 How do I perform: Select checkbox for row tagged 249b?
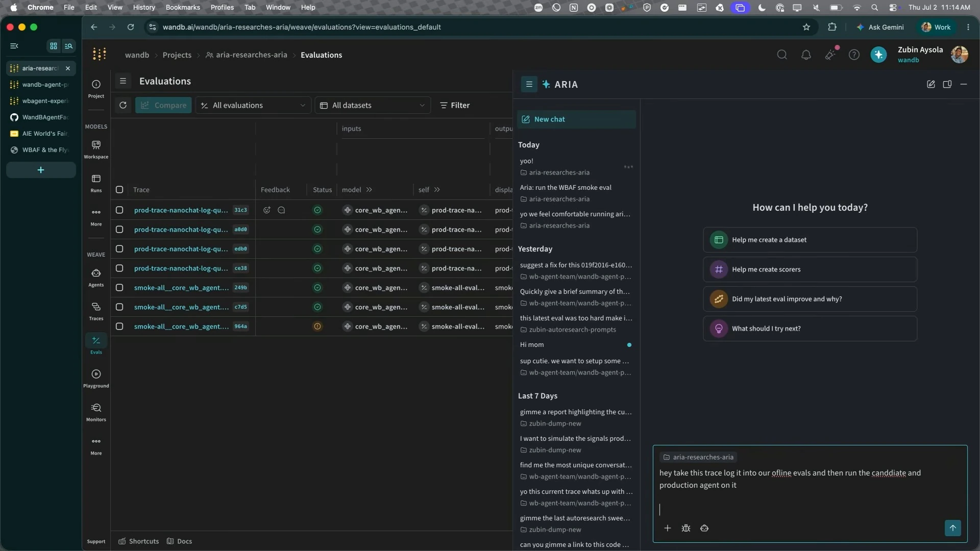click(119, 288)
